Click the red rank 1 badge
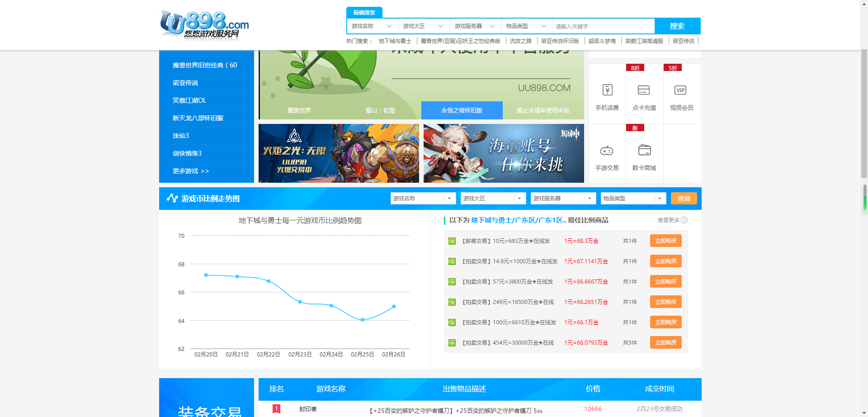This screenshot has height=417, width=868. pyautogui.click(x=276, y=409)
